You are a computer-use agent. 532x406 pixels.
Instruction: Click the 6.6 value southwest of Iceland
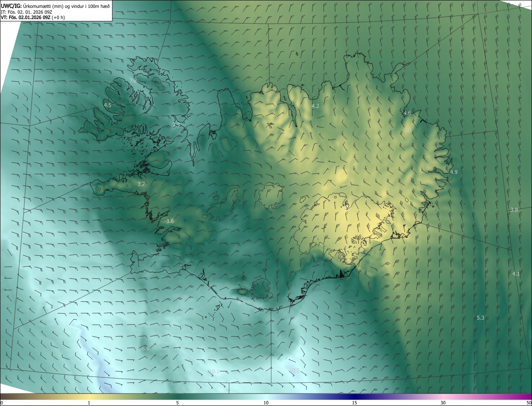click(x=145, y=349)
